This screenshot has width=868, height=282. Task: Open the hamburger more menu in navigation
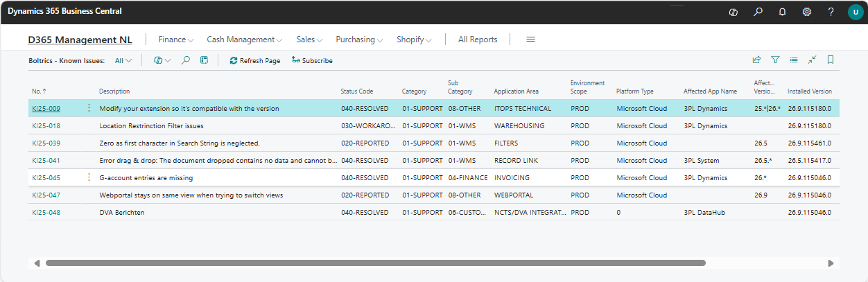coord(530,39)
